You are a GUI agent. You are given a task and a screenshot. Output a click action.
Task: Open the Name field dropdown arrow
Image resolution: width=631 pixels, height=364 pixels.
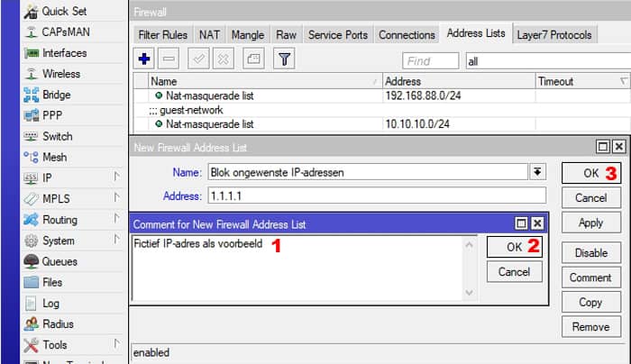537,172
